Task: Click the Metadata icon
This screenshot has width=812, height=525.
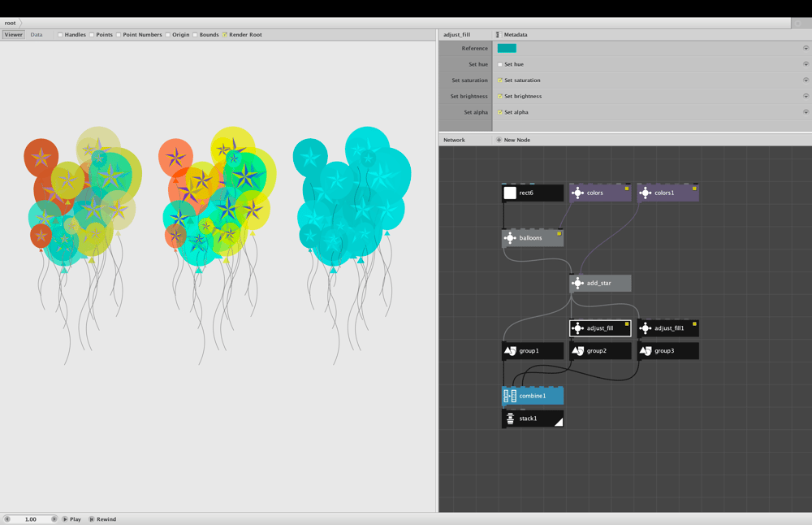Action: click(499, 35)
